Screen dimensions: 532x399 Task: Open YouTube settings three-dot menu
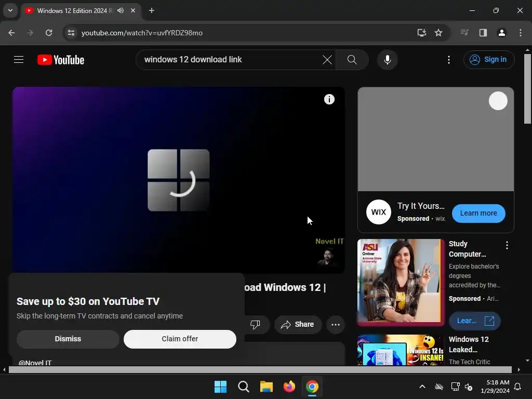pyautogui.click(x=449, y=60)
